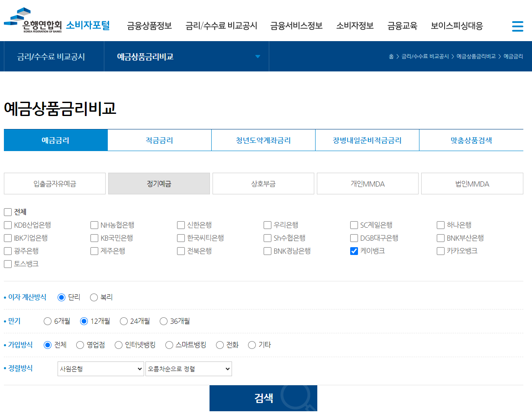This screenshot has height=416, width=532.
Task: Select 인터넷뱅킹 signup method
Action: [x=119, y=345]
